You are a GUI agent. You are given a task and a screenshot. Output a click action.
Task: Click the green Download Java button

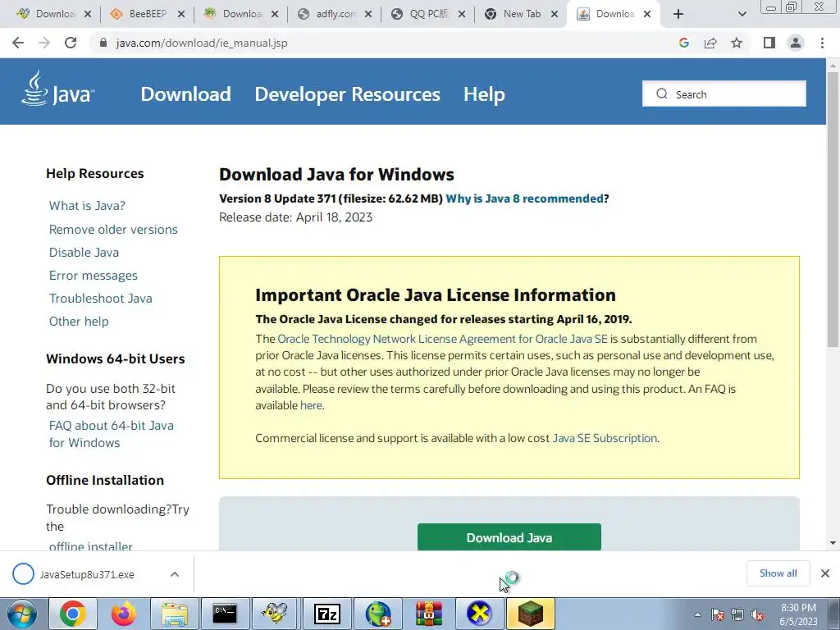pyautogui.click(x=509, y=537)
